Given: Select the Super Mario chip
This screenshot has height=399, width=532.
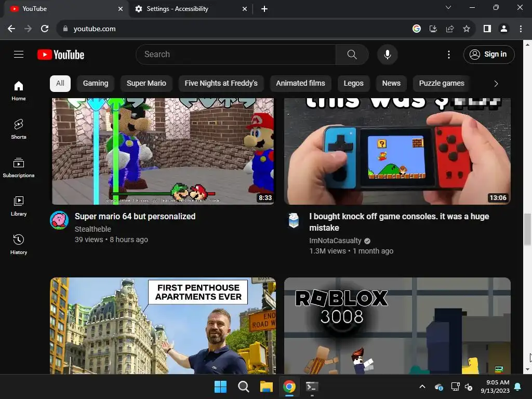Looking at the screenshot, I should pyautogui.click(x=146, y=84).
